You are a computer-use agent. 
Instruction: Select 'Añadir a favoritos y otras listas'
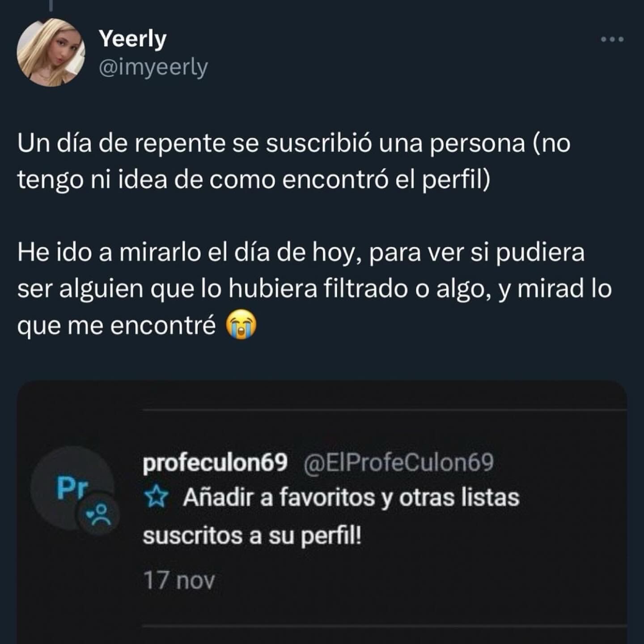[351, 498]
